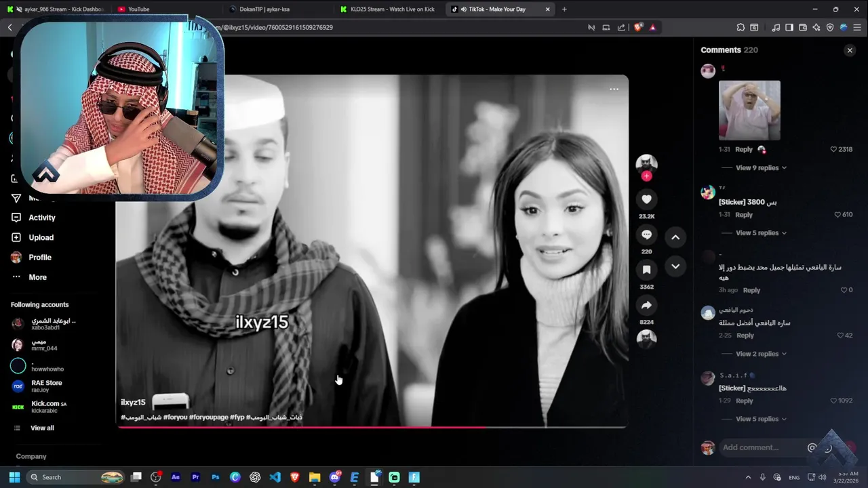Close the Comments panel
The height and width of the screenshot is (488, 868).
pyautogui.click(x=850, y=50)
